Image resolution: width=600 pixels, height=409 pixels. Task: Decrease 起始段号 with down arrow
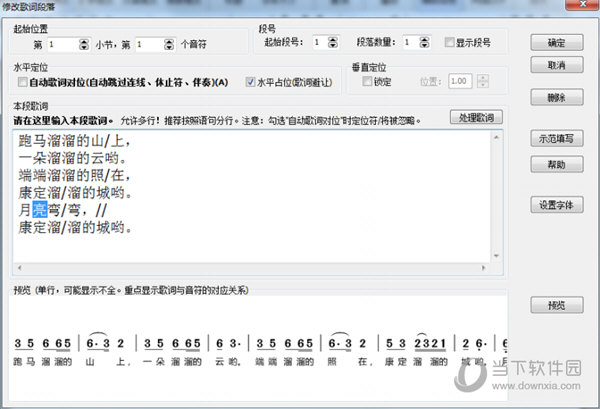[333, 45]
